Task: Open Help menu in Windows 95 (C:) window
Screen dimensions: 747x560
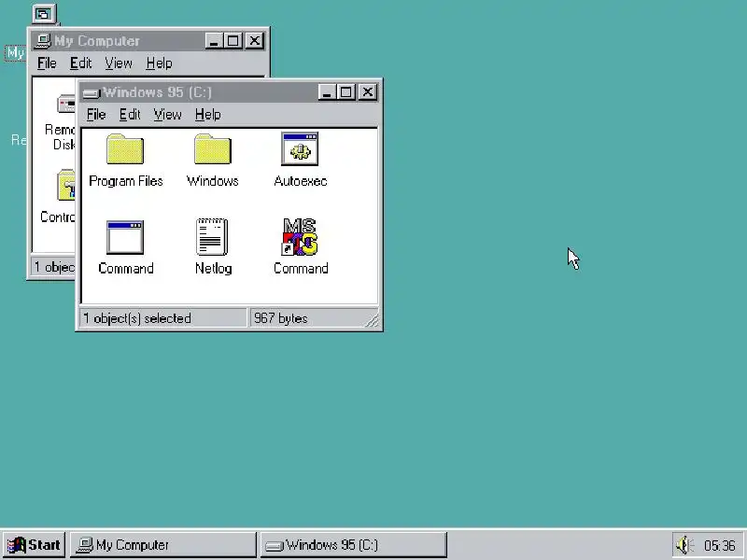Action: [207, 115]
